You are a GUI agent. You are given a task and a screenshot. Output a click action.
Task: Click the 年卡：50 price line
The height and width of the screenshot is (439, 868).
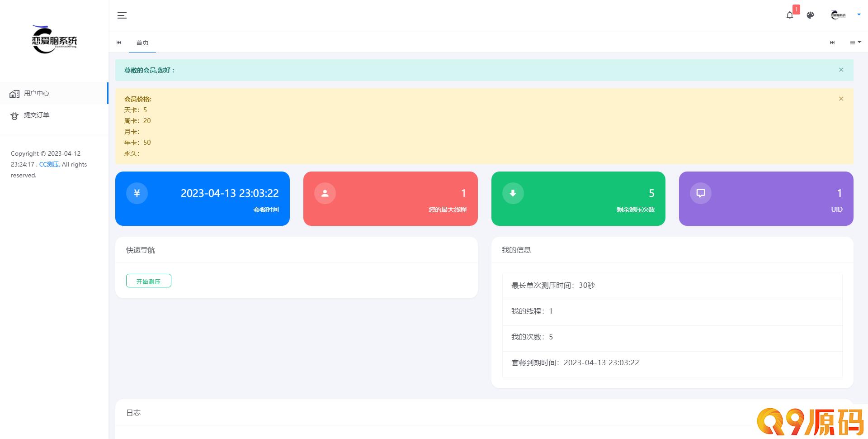click(137, 143)
